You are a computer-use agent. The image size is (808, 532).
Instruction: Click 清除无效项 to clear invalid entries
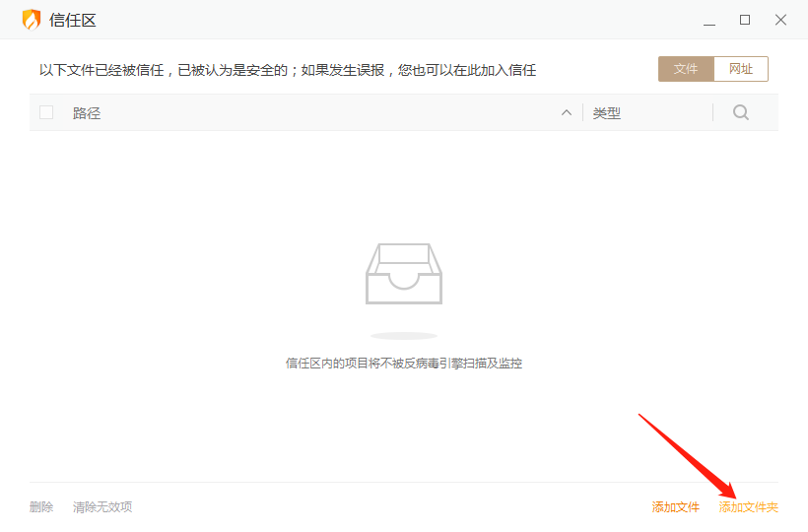click(x=102, y=506)
